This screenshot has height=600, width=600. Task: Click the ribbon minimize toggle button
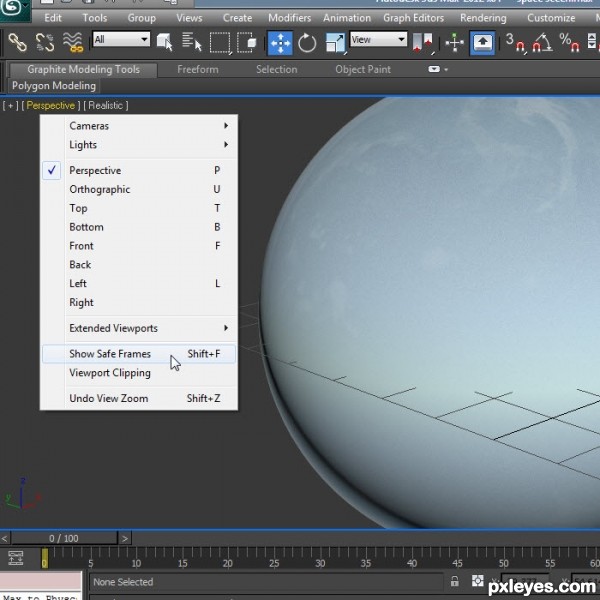434,69
